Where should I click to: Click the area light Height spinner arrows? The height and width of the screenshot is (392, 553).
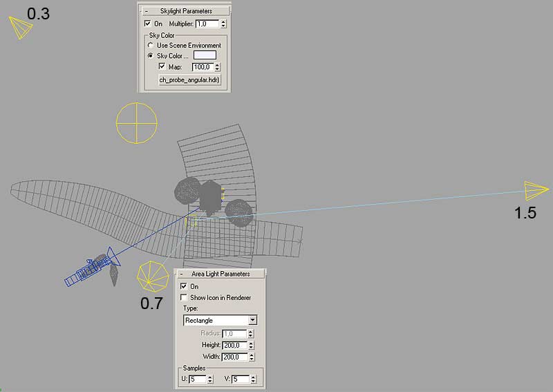click(251, 345)
